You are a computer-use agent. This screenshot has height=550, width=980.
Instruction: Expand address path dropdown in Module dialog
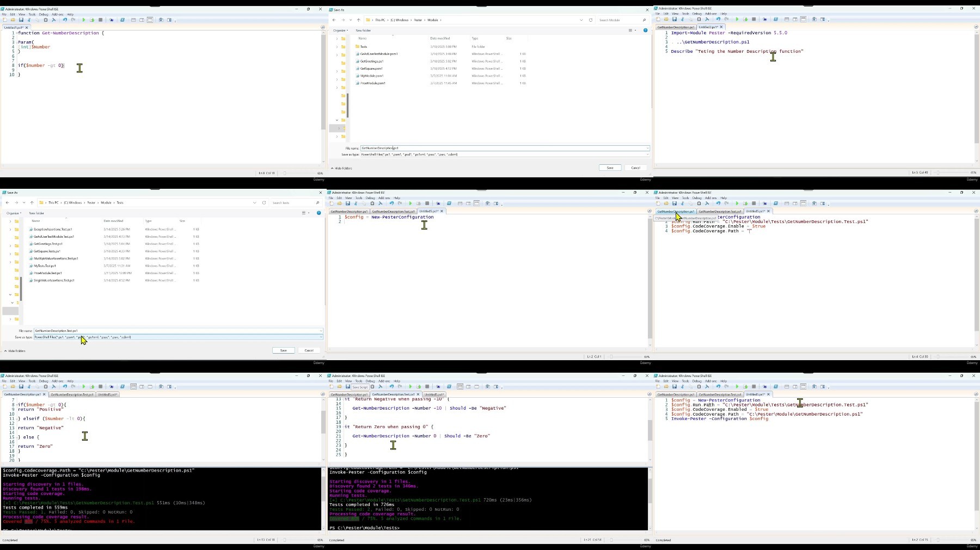(581, 20)
